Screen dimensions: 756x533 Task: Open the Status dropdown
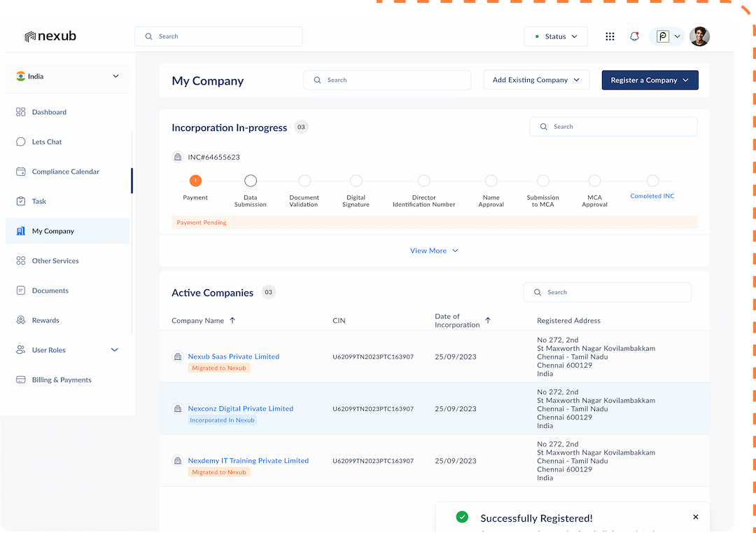[555, 36]
